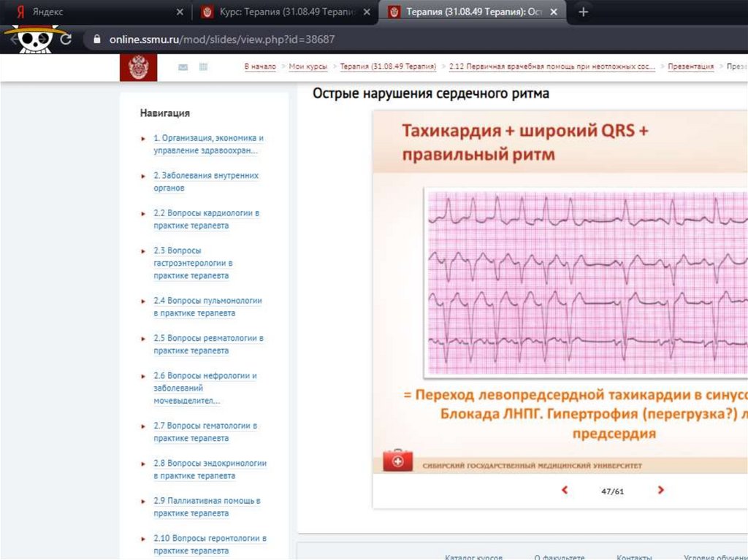This screenshot has height=560, width=748.
Task: Open 2.7 Вопросы гематологии link
Action: click(205, 431)
